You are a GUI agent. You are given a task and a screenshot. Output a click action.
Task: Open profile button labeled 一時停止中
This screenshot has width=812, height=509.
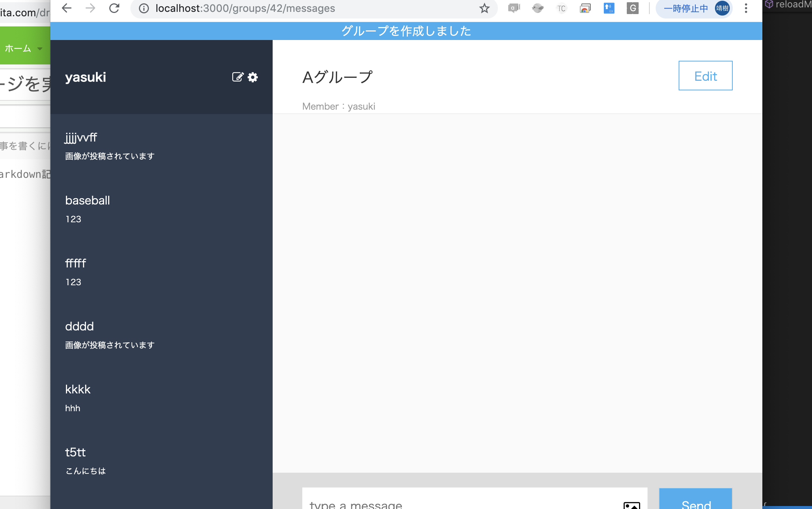point(694,8)
